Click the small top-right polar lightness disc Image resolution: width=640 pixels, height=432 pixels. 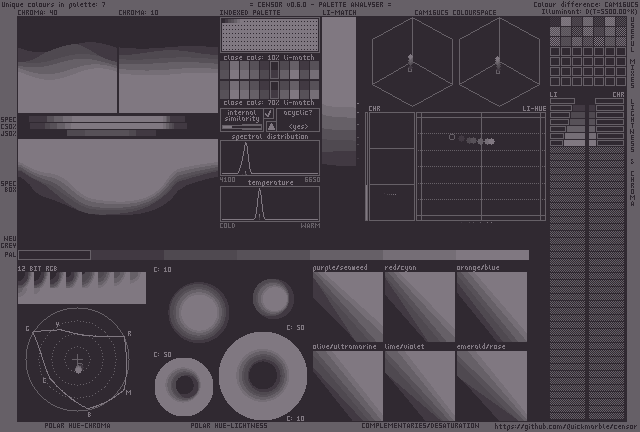pyautogui.click(x=272, y=298)
